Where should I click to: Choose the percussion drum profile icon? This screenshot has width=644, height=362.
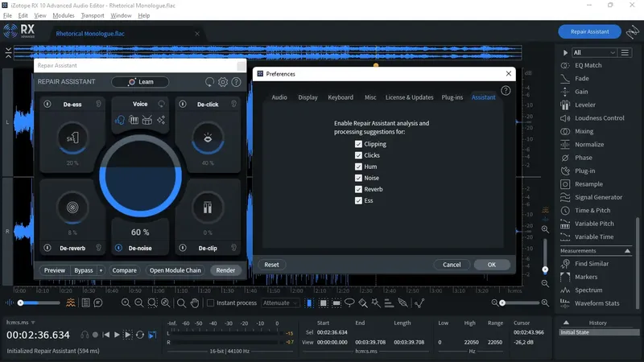click(x=147, y=121)
